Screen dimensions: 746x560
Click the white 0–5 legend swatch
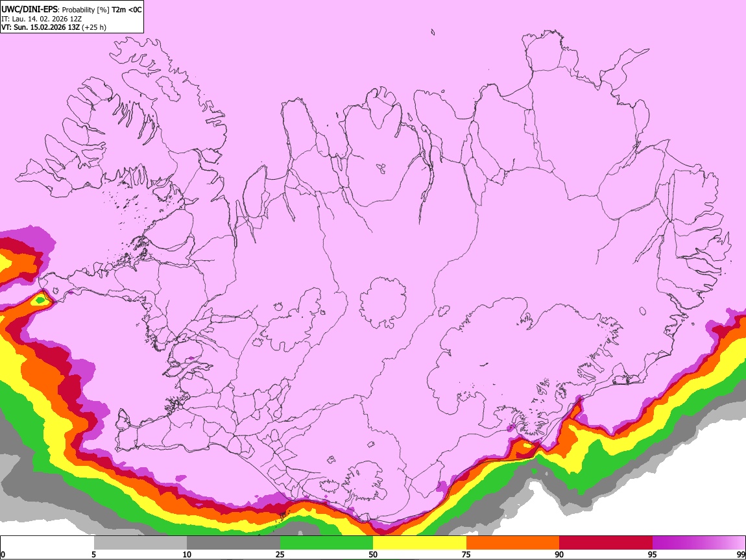(x=47, y=542)
